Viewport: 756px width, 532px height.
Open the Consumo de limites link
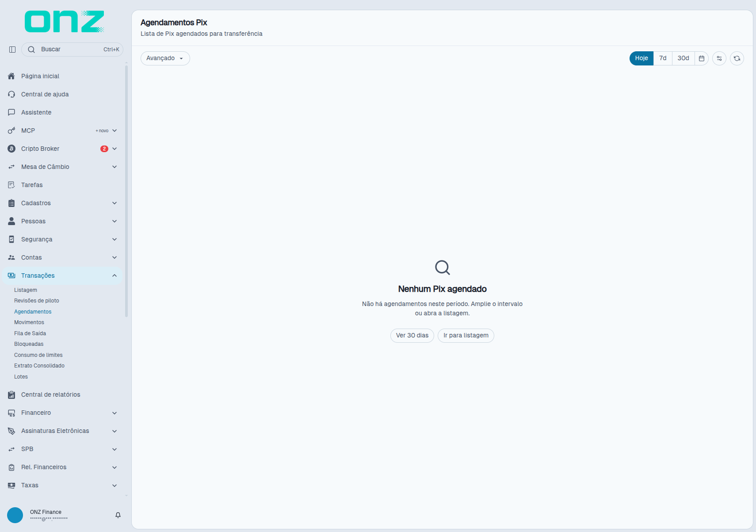pos(38,355)
